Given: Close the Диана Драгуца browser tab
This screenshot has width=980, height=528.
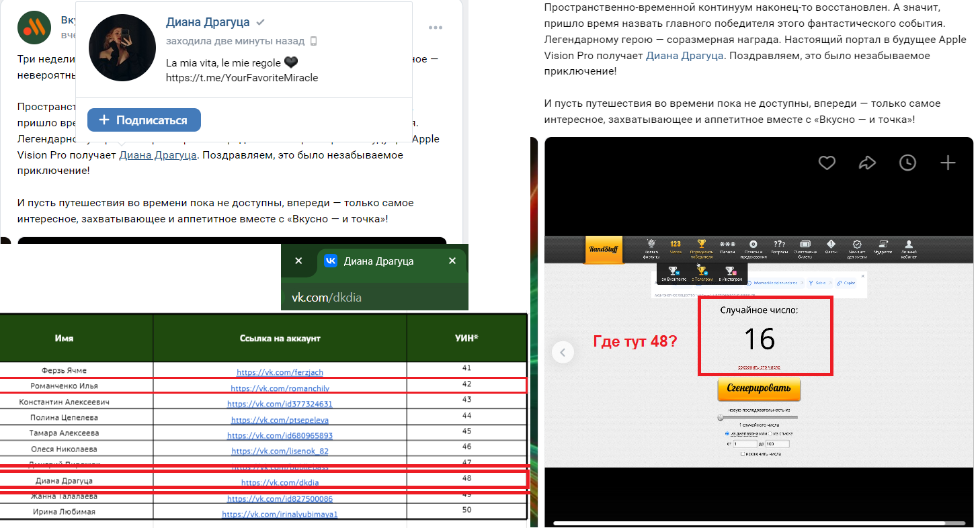Looking at the screenshot, I should pyautogui.click(x=452, y=261).
